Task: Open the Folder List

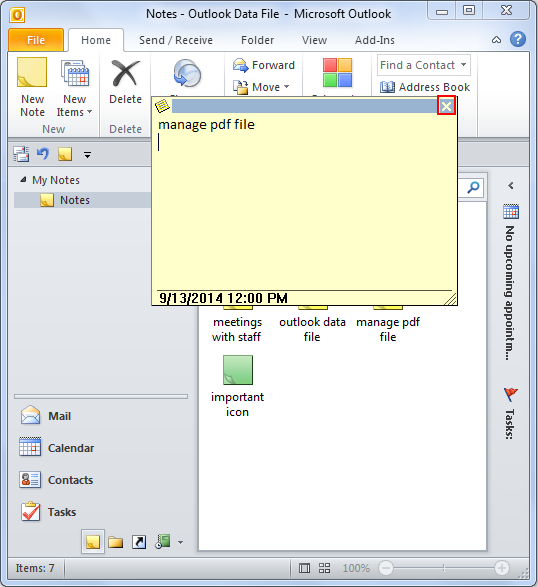Action: (x=116, y=542)
